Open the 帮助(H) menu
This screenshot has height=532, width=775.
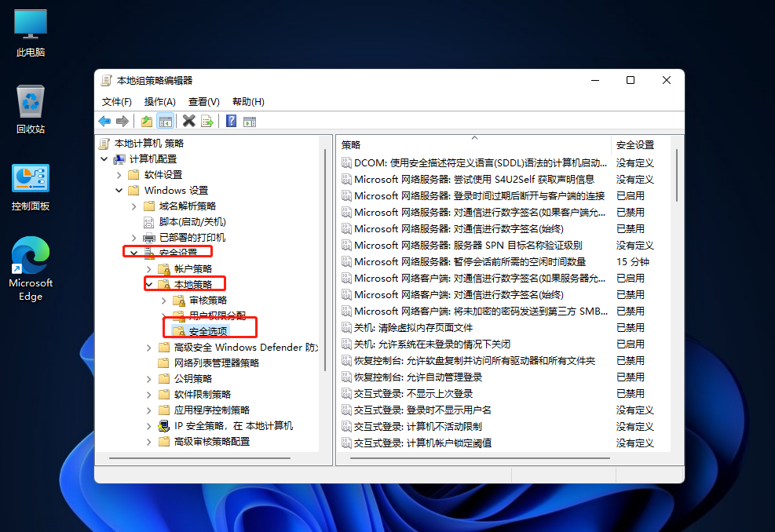(248, 102)
